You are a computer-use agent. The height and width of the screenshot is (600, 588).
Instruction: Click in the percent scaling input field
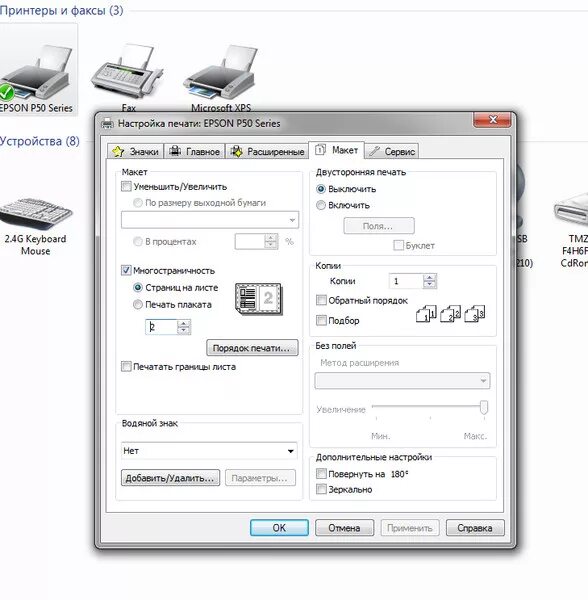click(249, 241)
